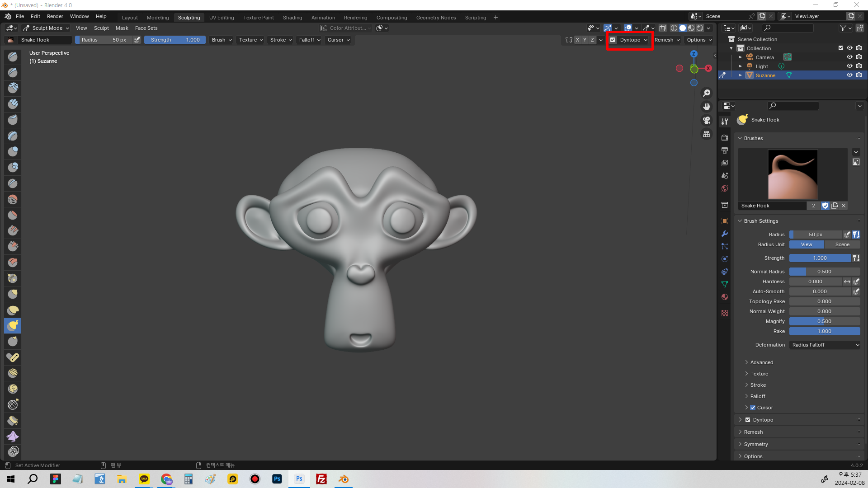868x488 pixels.
Task: Open the Stroke dropdown in header
Action: coord(281,40)
